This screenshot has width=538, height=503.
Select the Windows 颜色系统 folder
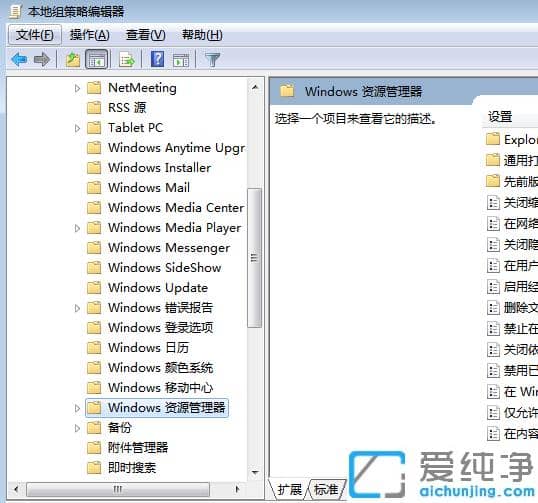tap(150, 367)
